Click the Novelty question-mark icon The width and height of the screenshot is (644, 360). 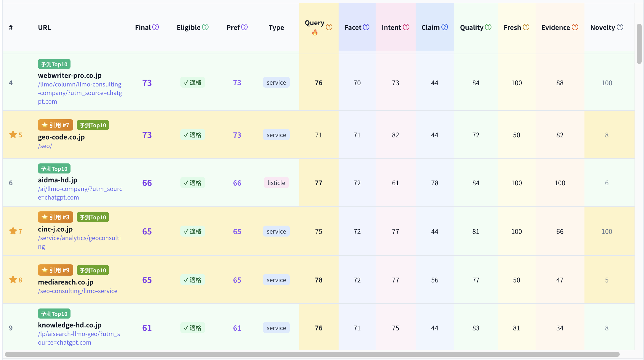pyautogui.click(x=620, y=27)
